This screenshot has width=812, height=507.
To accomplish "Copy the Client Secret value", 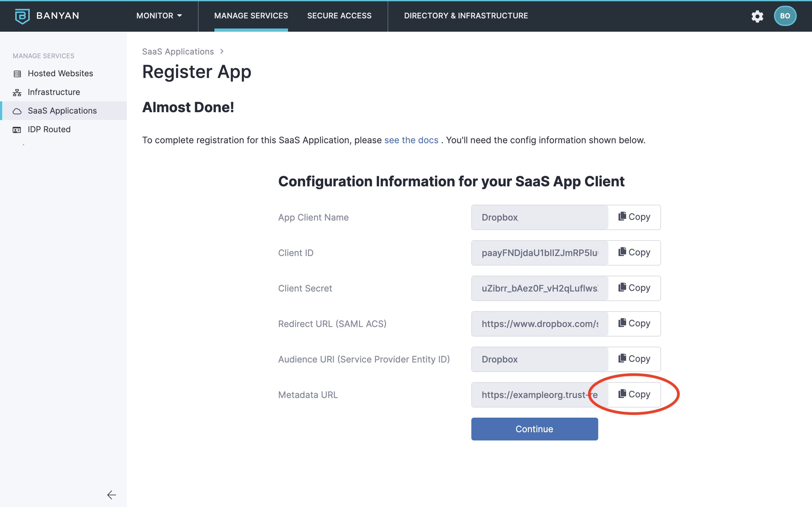I will click(634, 288).
